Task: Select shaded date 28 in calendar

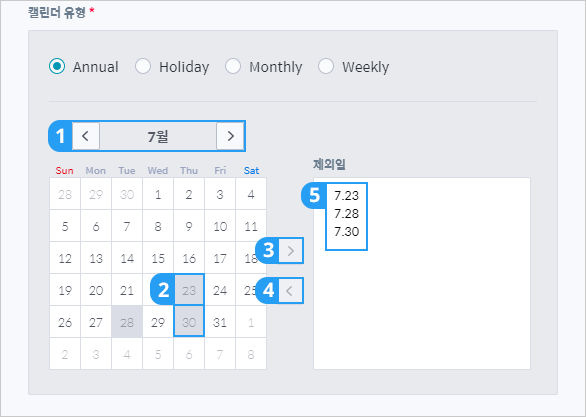Action: [127, 322]
